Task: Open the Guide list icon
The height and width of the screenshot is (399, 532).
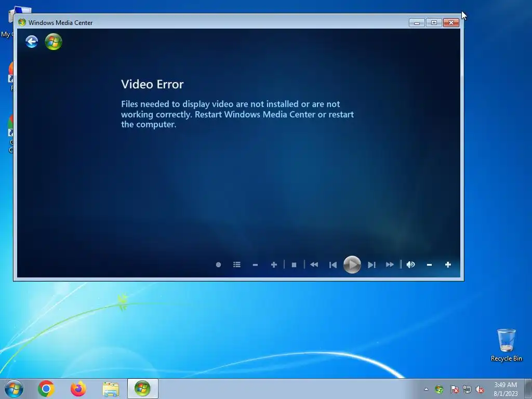Action: pyautogui.click(x=237, y=264)
